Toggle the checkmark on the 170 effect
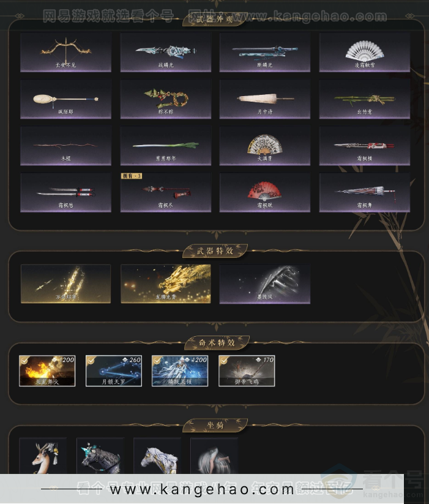 coord(224,361)
